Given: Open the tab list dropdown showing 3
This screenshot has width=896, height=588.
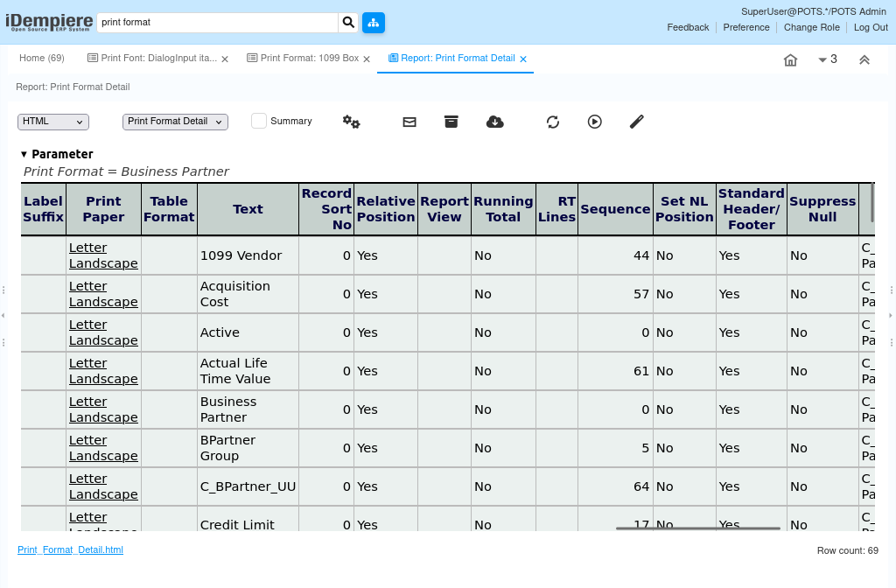Looking at the screenshot, I should (x=828, y=59).
